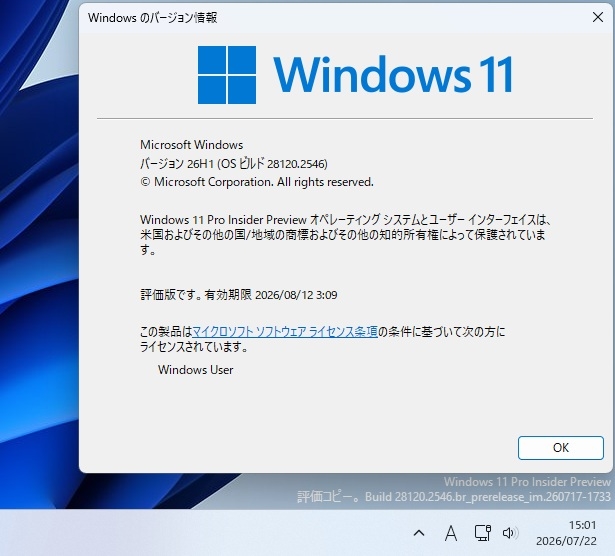Open the マイクロソフト ソフトウェア ライセンス条項 link
Image resolution: width=615 pixels, height=556 pixels.
pyautogui.click(x=285, y=332)
